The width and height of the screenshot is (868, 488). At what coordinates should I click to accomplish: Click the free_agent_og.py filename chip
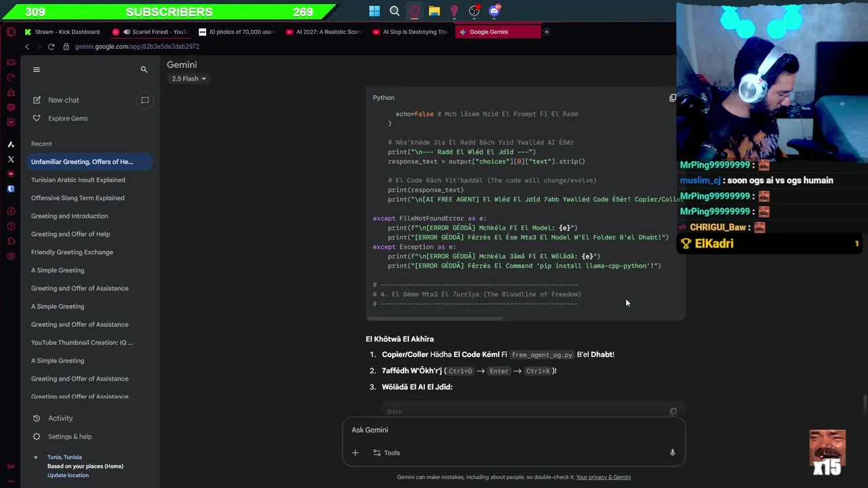tap(542, 354)
